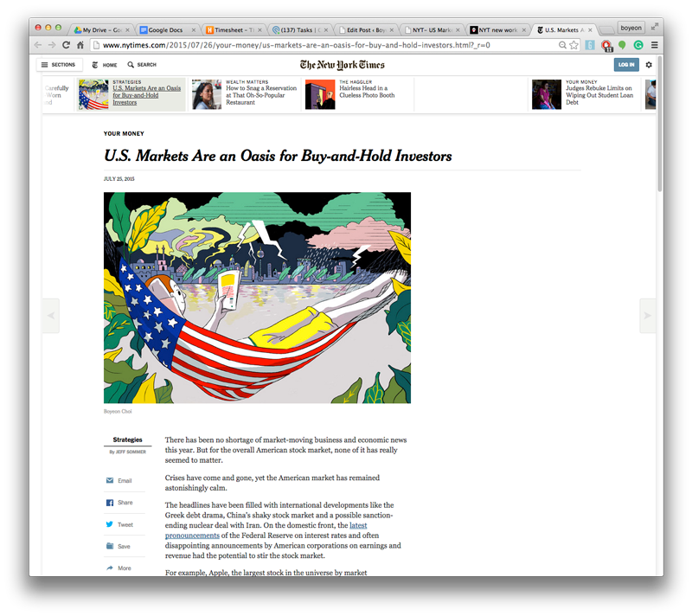This screenshot has height=616, width=692.
Task: Share article via Facebook icon
Action: (x=110, y=503)
